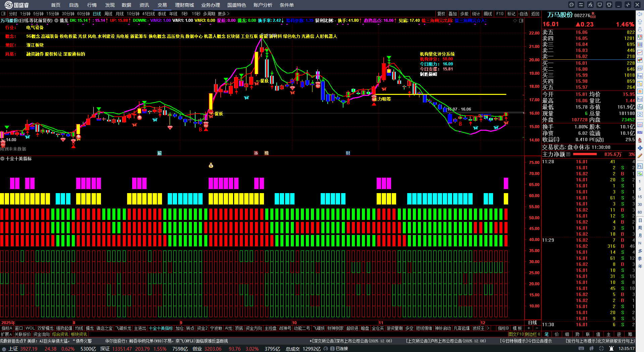Viewport: 644px width, 352px height.
Task: Switch period to 周 in right toolbar
Action: coord(640,228)
